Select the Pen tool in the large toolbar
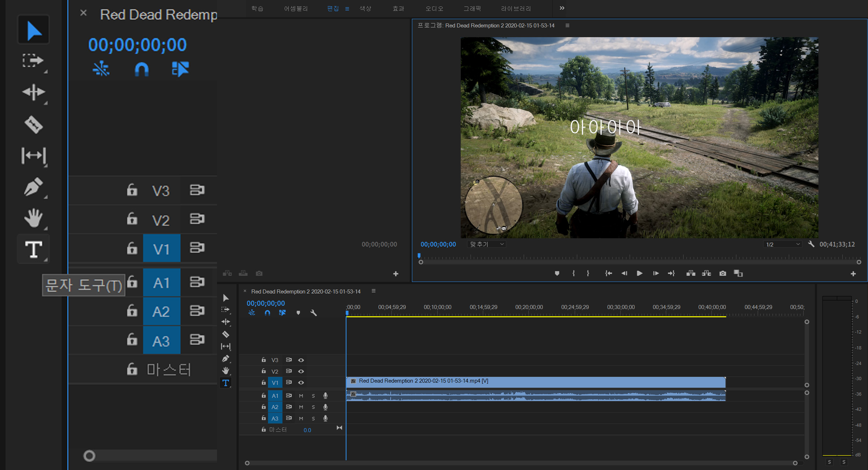 (34, 187)
